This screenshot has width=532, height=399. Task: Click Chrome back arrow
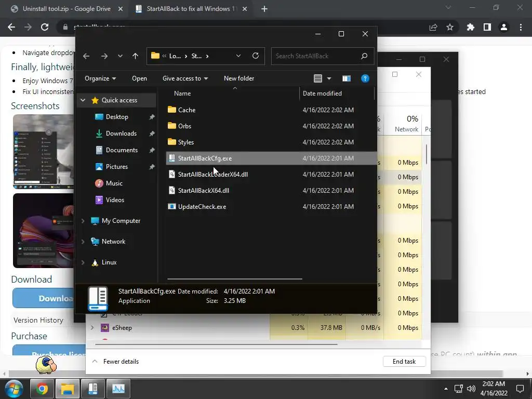(x=11, y=27)
